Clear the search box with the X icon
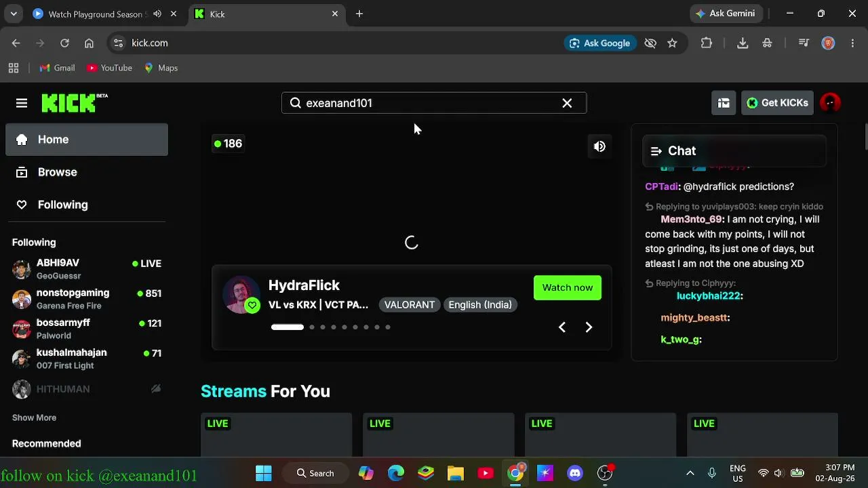 pos(567,103)
